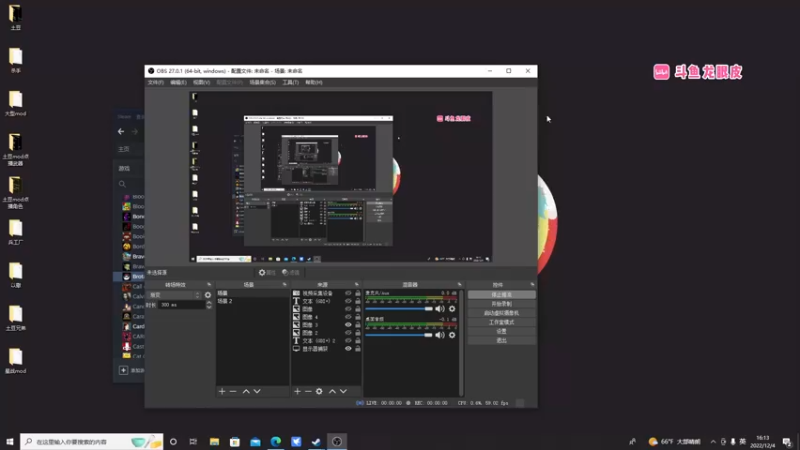Click the OBS icon on the taskbar
Image resolution: width=800 pixels, height=450 pixels.
pyautogui.click(x=337, y=441)
